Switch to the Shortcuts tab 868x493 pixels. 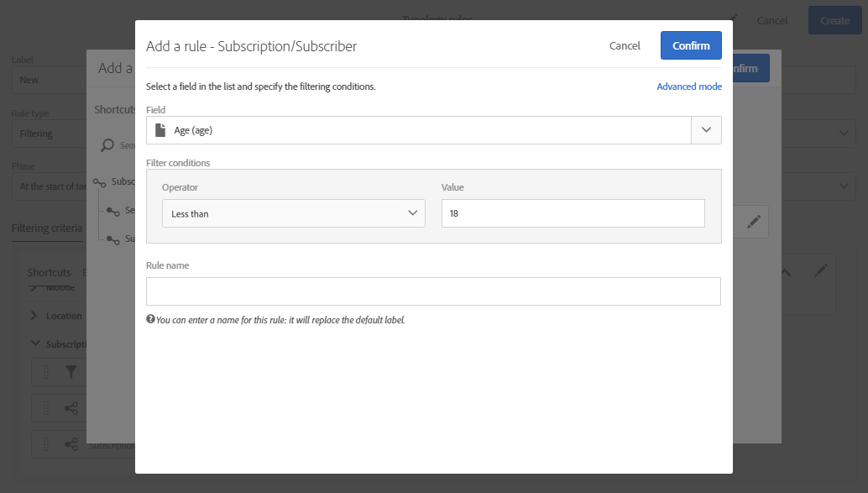pos(49,272)
